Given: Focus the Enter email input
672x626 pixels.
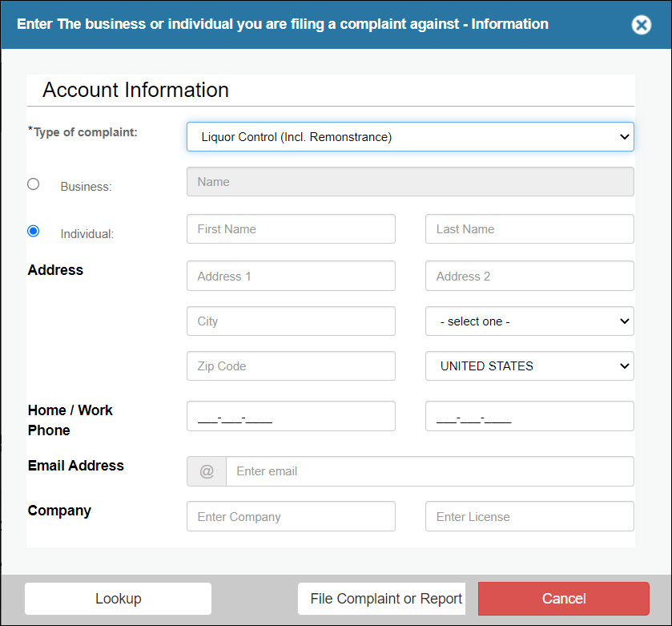Looking at the screenshot, I should click(429, 471).
